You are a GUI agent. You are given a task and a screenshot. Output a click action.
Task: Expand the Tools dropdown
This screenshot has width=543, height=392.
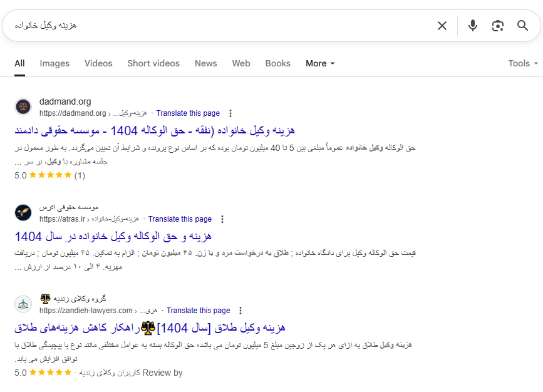click(x=523, y=63)
